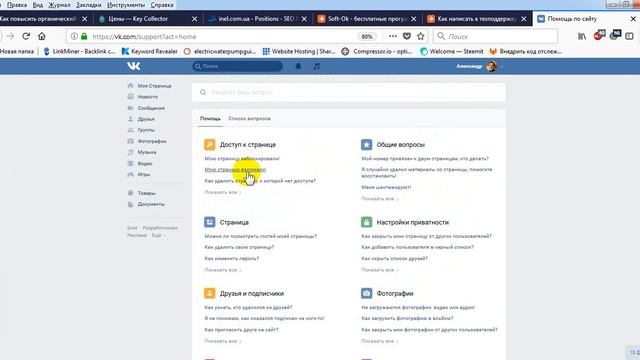Viewport: 640px width, 360px height.
Task: Click the Настройки приватности lock icon
Action: pos(367,222)
